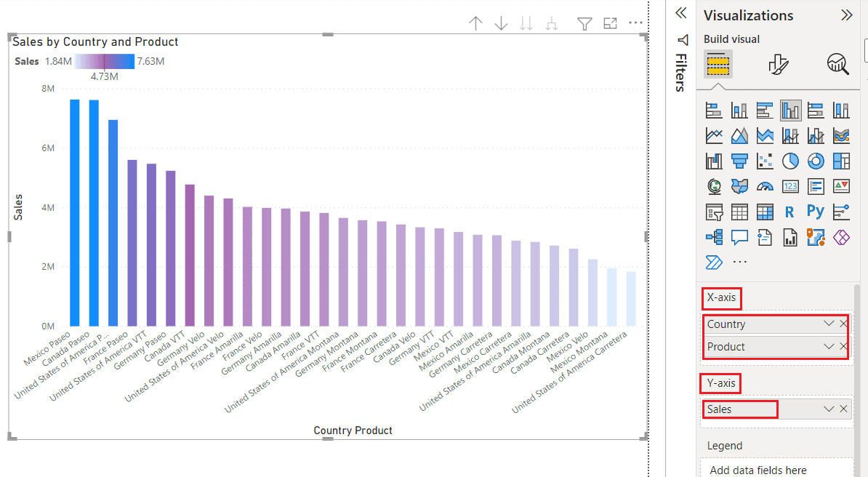Open the Analytics pane with magnifier icon

pyautogui.click(x=837, y=64)
